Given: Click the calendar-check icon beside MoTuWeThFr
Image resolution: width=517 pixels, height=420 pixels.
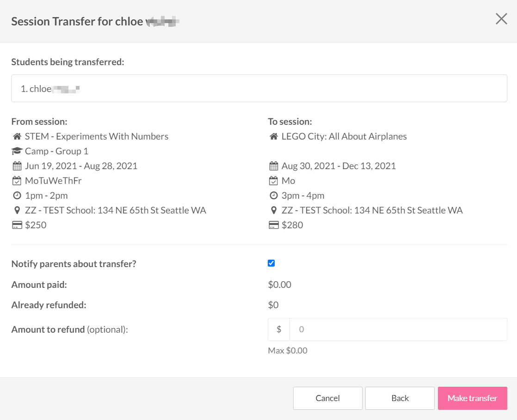Looking at the screenshot, I should click(x=17, y=181).
